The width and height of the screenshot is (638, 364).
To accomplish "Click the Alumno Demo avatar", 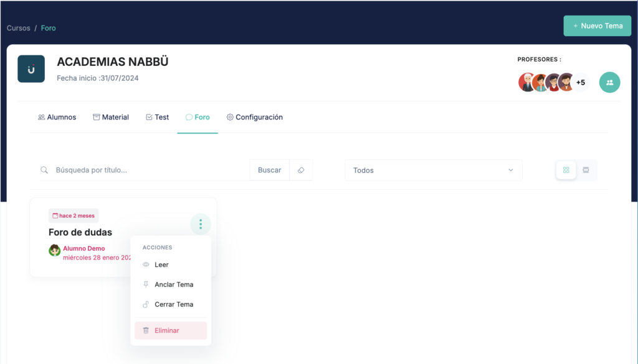I will tap(55, 250).
